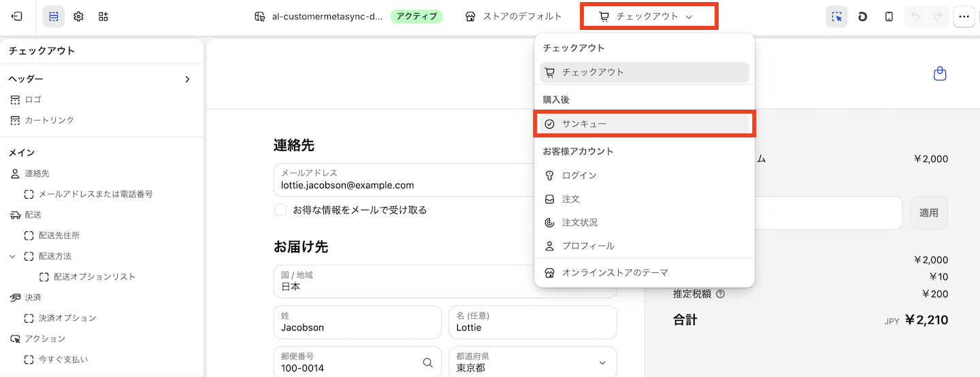Click the 推定税額 help icon
Viewport: 980px width, 377px height.
click(721, 294)
